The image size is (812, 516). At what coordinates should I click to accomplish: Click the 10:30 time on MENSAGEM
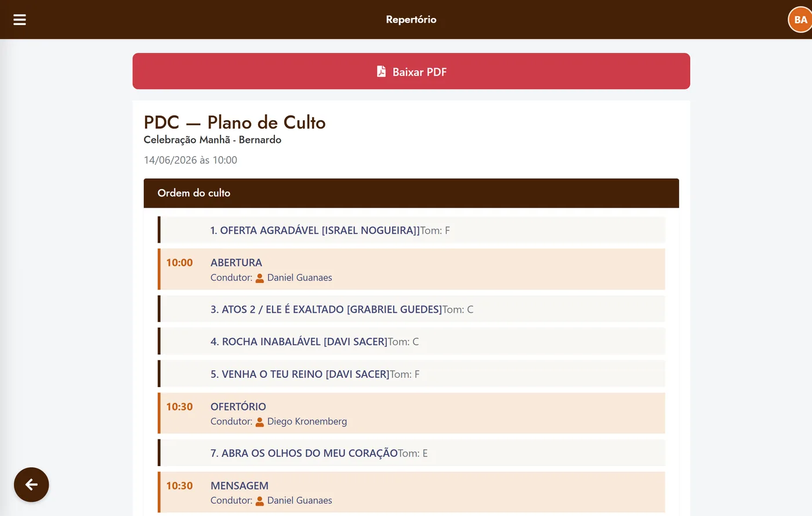coord(179,486)
